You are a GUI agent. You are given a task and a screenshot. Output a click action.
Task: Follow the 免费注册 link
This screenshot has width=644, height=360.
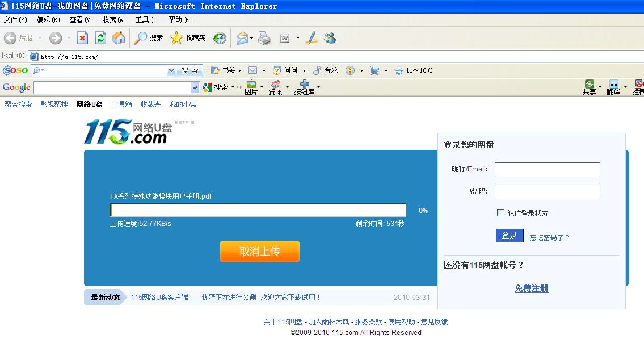pos(532,288)
